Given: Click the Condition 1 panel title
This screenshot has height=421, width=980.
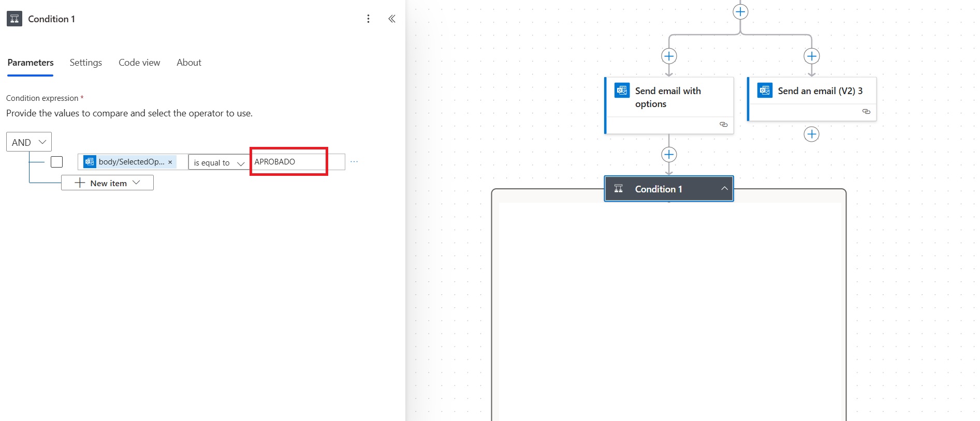Looking at the screenshot, I should [x=51, y=19].
